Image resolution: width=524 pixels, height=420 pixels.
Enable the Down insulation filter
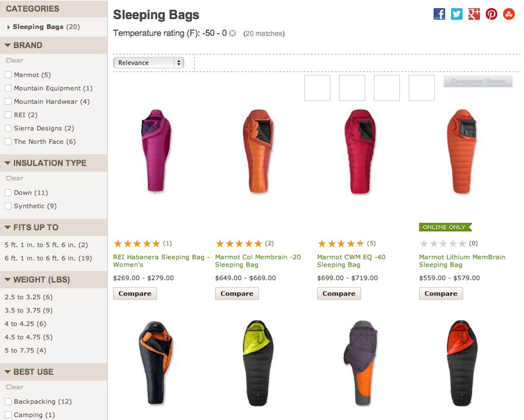pyautogui.click(x=8, y=193)
